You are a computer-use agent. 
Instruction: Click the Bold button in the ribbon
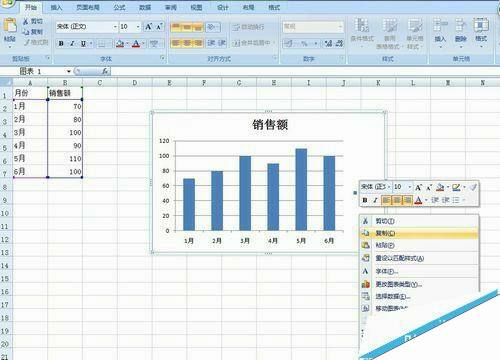coord(61,43)
